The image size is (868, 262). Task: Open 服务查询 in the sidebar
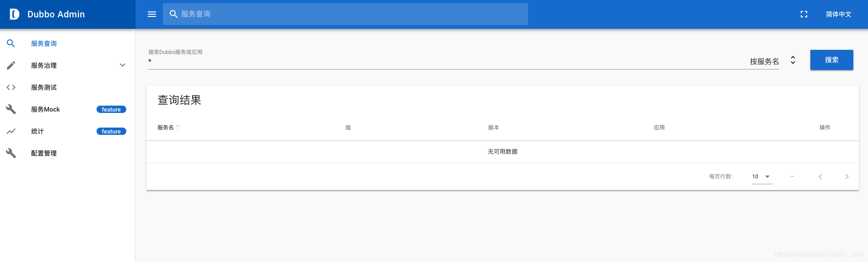coord(68,43)
